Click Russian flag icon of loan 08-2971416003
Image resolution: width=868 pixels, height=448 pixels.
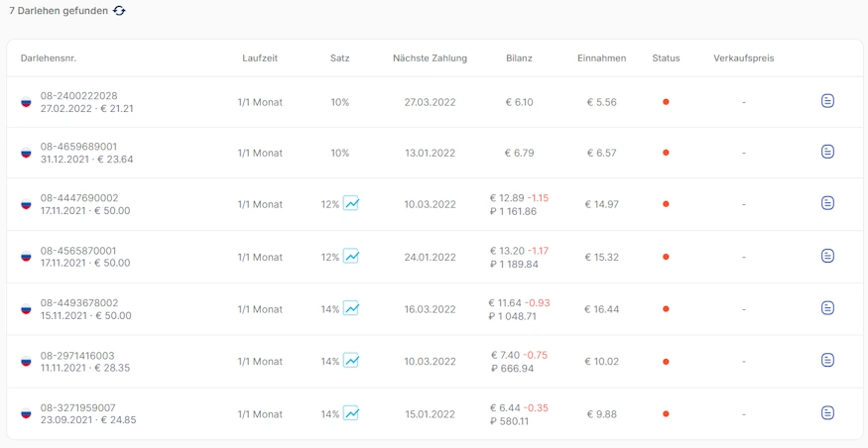coord(26,362)
